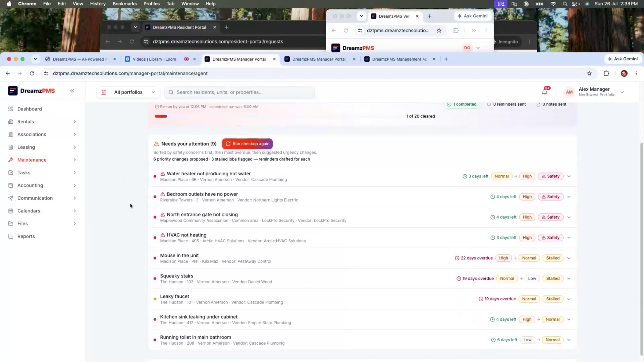Screen dimensions: 644x362
Task: Click the 1 completed status chip
Action: [x=462, y=104]
